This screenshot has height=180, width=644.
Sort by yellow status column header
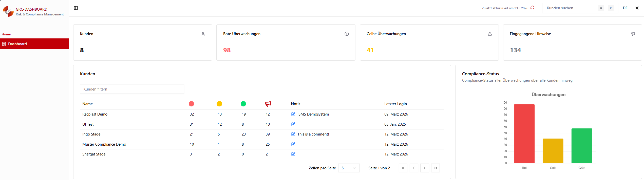219,104
